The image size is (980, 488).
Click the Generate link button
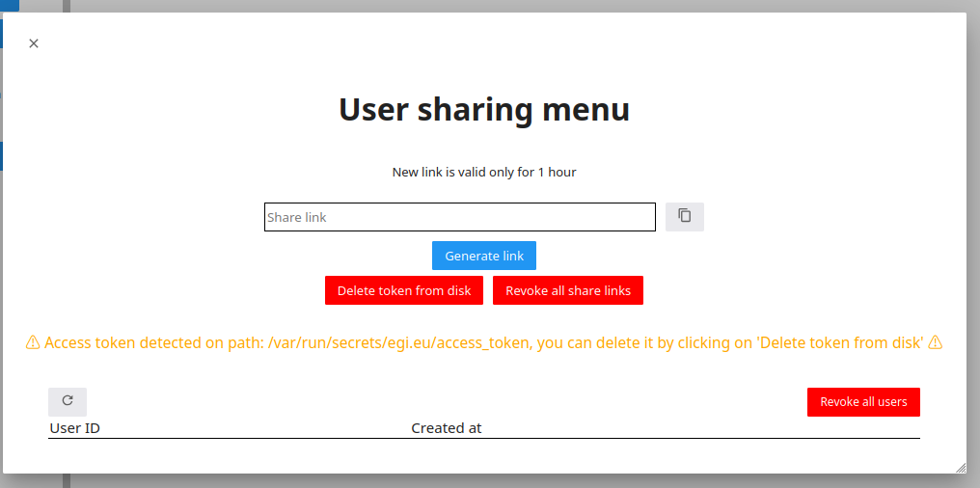484,256
